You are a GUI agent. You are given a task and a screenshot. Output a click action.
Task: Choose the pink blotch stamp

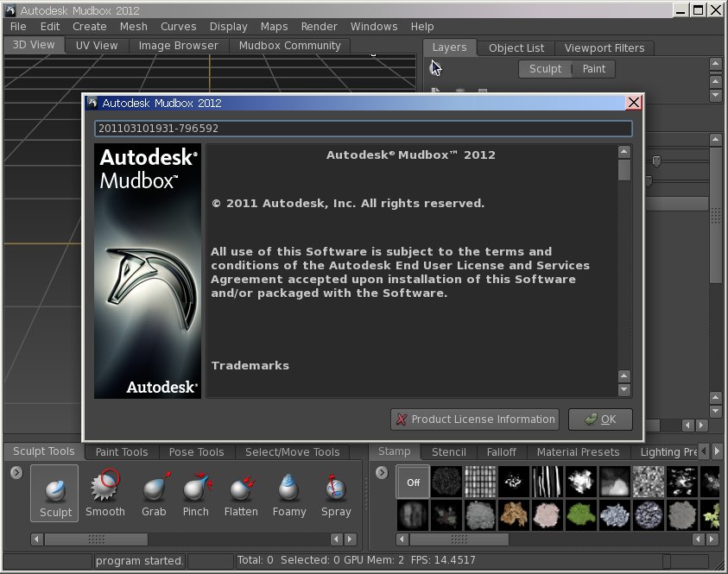pos(548,515)
